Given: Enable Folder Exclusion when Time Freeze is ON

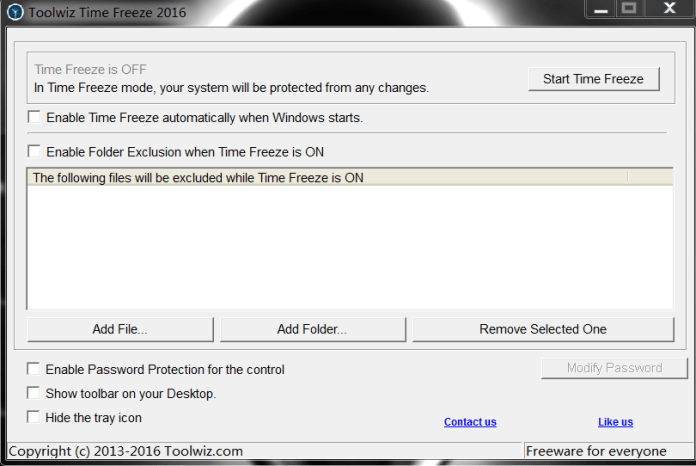Looking at the screenshot, I should 34,151.
